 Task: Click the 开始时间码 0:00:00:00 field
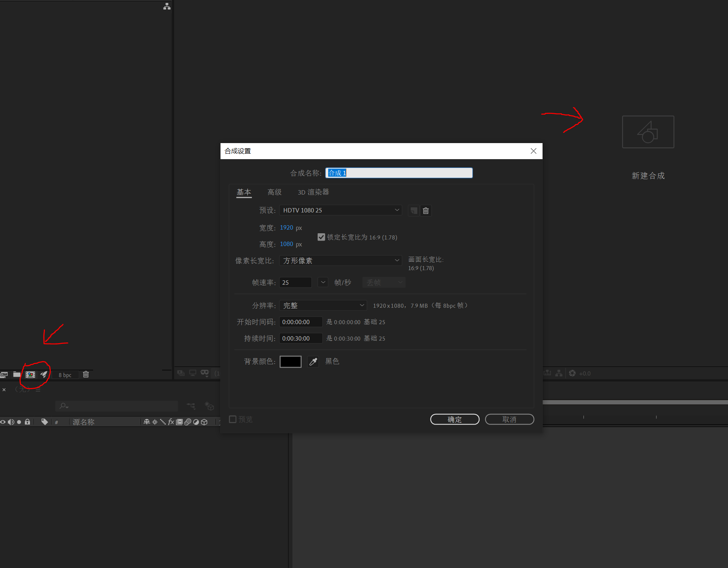(301, 322)
